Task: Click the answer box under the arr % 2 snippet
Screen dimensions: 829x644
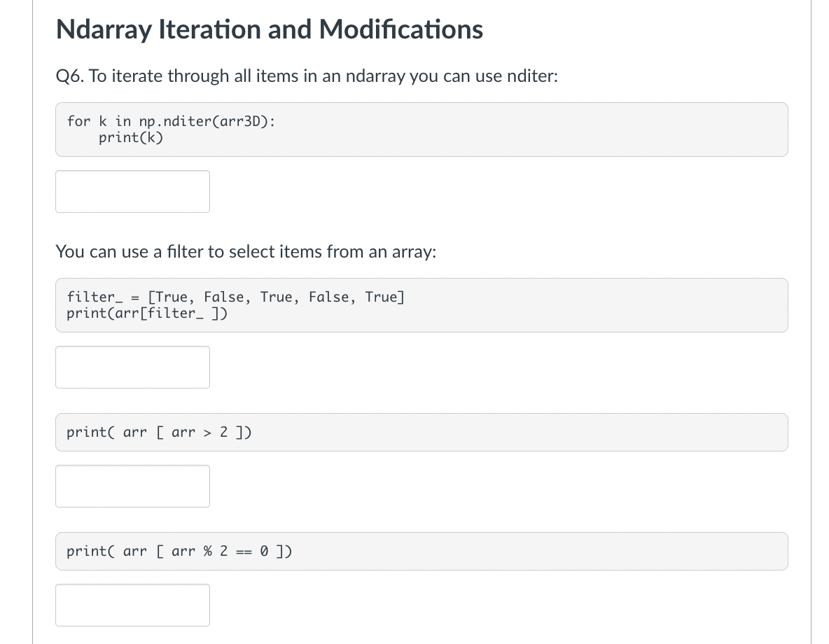Action: point(132,605)
